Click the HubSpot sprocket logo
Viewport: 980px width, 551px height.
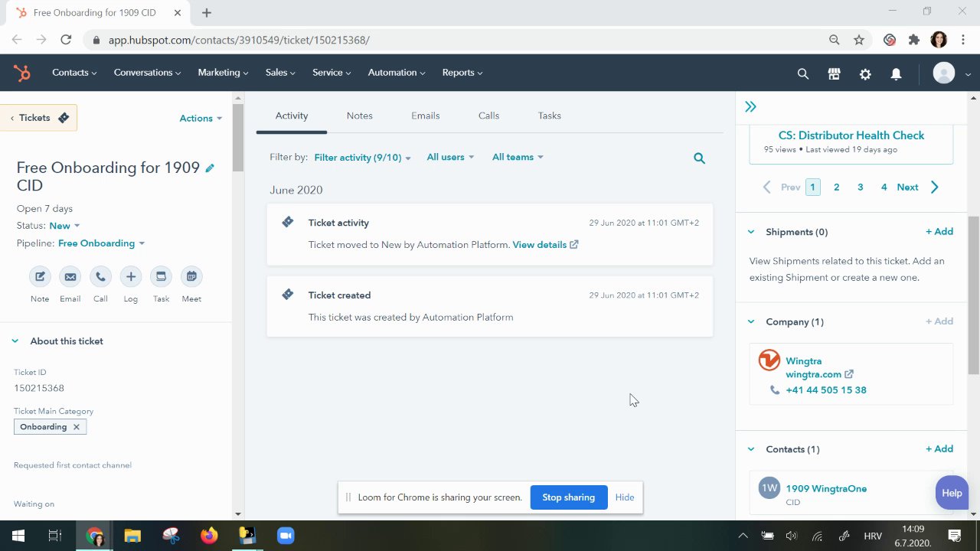21,73
